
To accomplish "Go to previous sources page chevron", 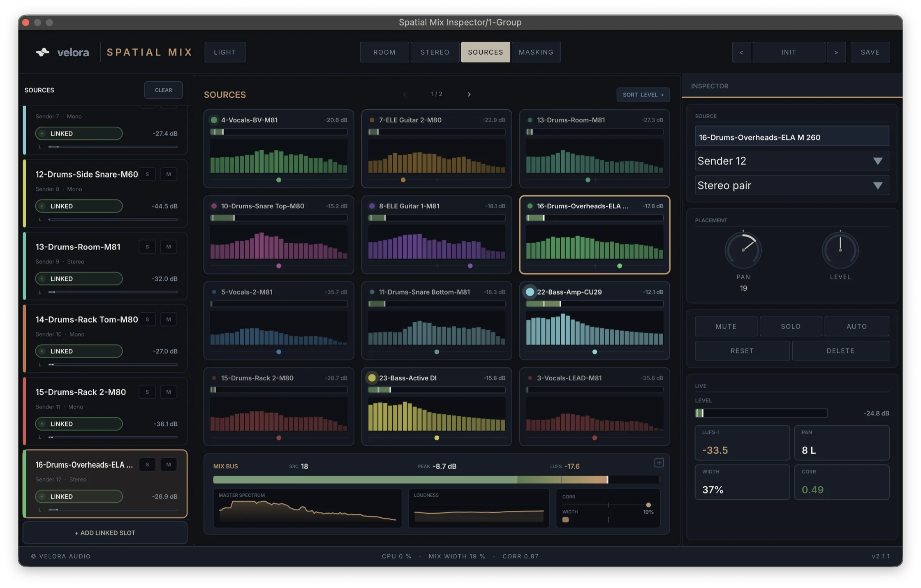I will coord(404,94).
